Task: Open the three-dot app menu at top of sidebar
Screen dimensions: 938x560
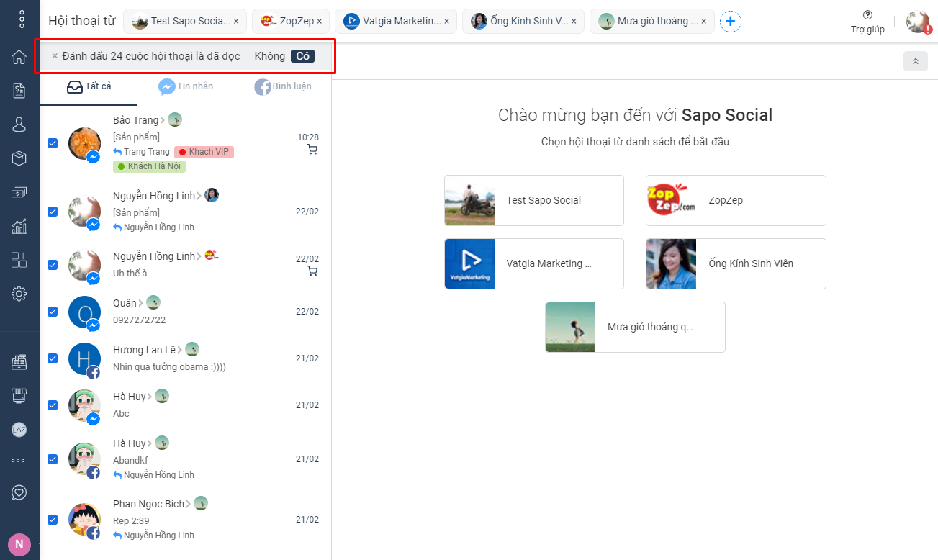Action: 21,19
